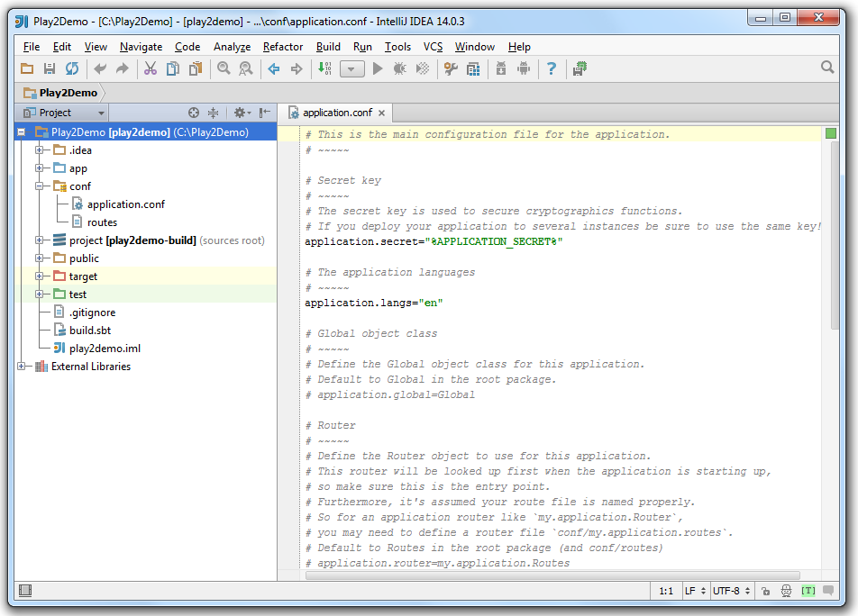Click the Cut scissors icon
Image resolution: width=858 pixels, height=616 pixels.
[151, 68]
